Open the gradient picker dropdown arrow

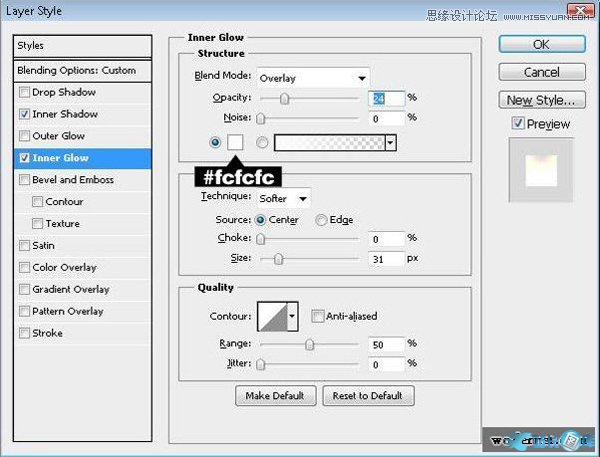coord(390,143)
